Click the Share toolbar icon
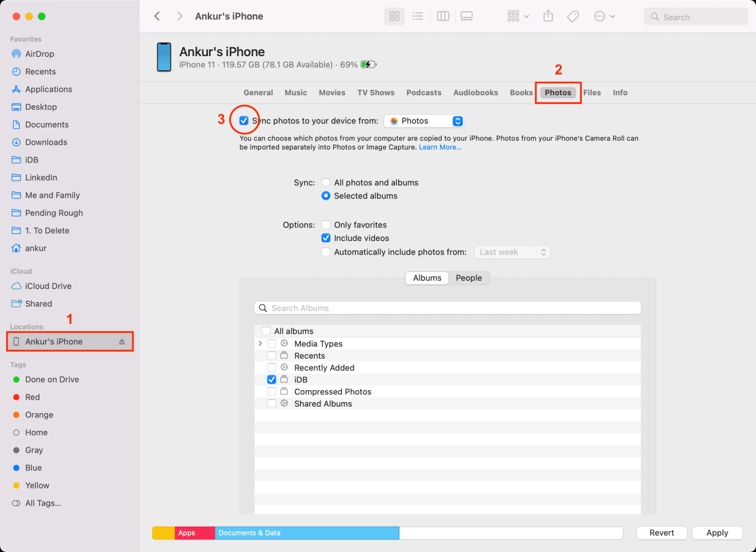Screen dimensions: 756x552 548,17
